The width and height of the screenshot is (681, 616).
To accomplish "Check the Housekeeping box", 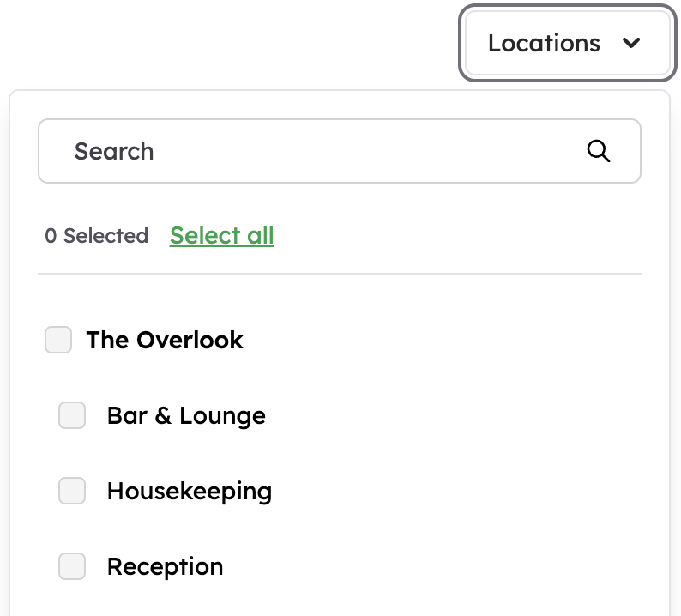I will [x=72, y=491].
